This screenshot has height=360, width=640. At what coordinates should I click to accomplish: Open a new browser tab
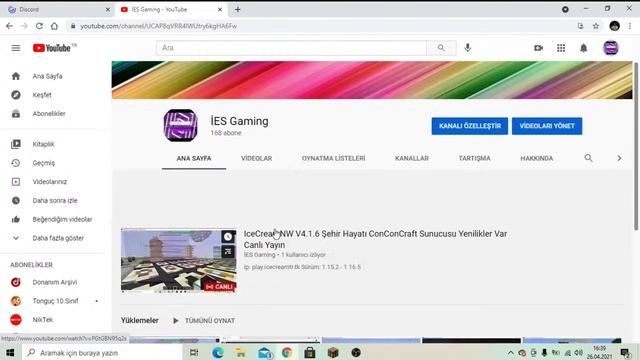pyautogui.click(x=238, y=9)
